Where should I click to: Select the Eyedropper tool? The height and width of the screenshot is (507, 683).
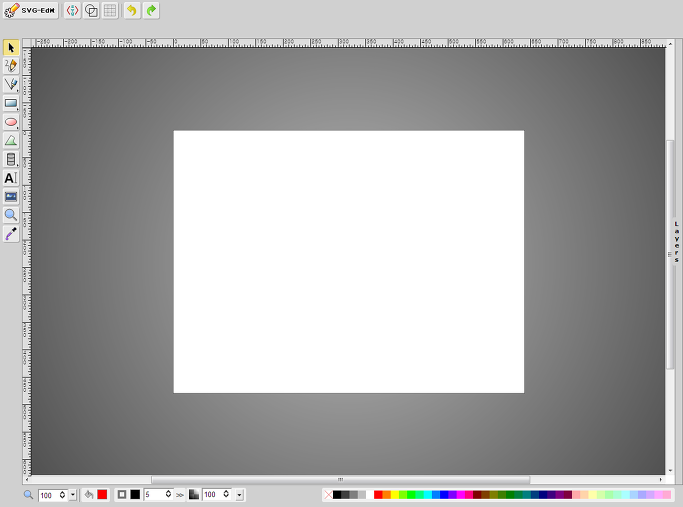pyautogui.click(x=11, y=234)
